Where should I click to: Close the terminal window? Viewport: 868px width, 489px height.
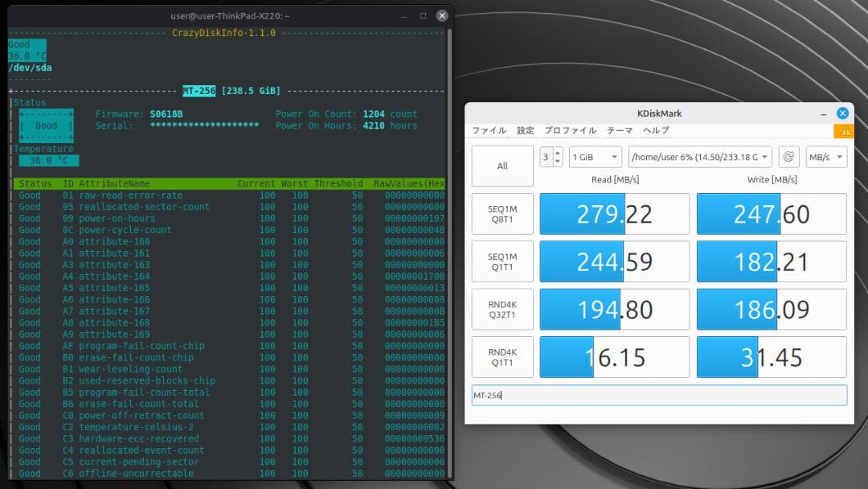tap(442, 15)
